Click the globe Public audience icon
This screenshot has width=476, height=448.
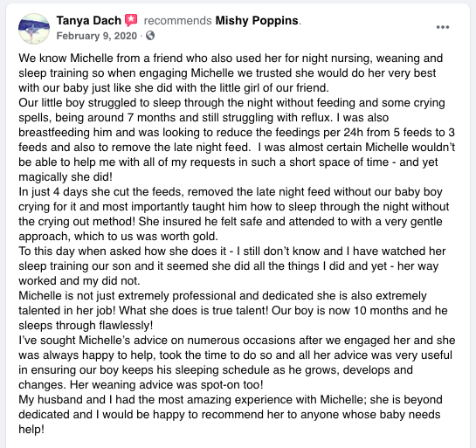[150, 36]
